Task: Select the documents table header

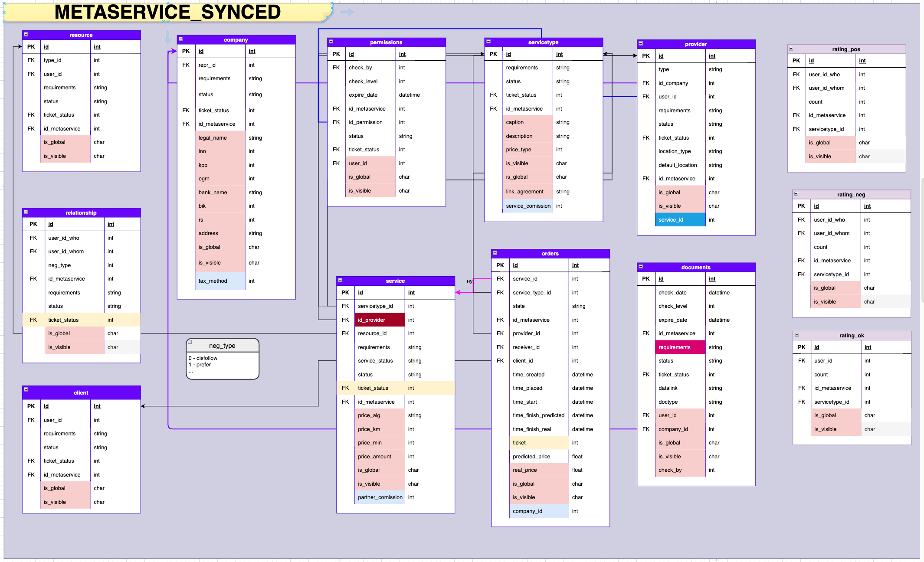Action: [696, 267]
